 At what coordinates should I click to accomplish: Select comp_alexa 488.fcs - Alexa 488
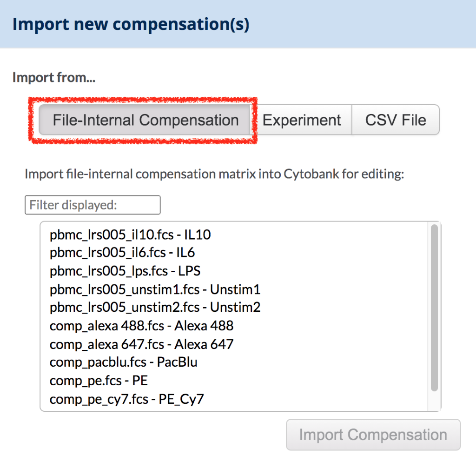pos(141,326)
